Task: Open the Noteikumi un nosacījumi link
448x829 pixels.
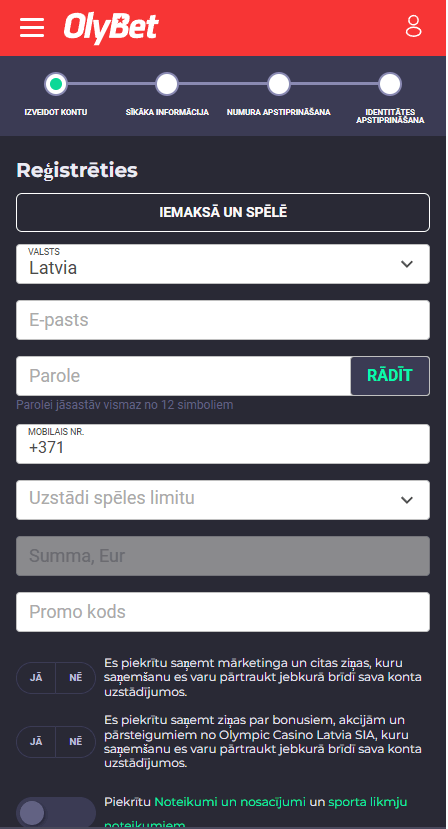Action: tap(230, 802)
